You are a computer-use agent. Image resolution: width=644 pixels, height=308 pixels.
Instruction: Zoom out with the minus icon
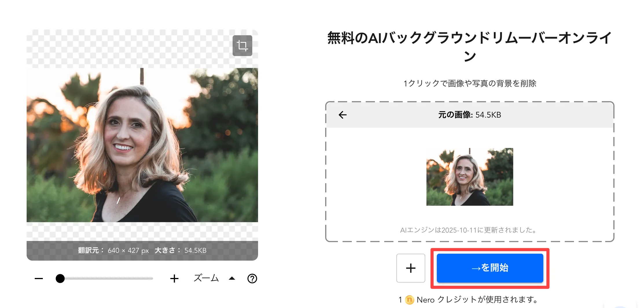click(x=39, y=279)
